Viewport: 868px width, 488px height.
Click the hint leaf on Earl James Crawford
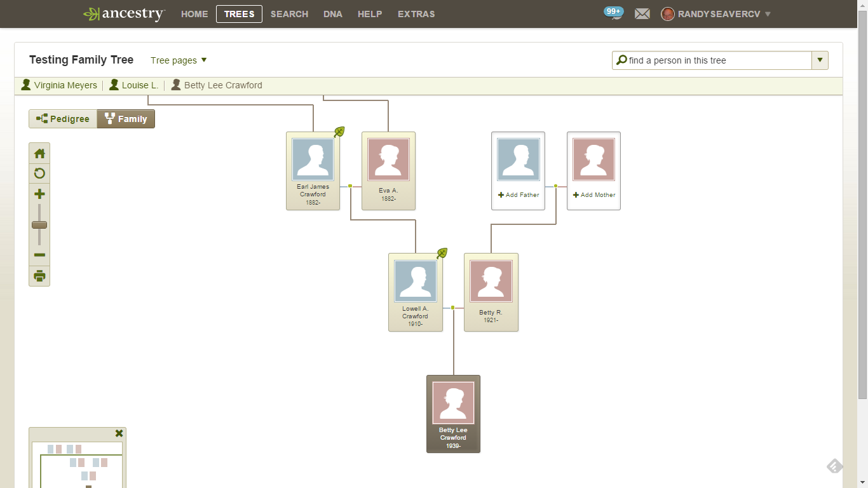click(x=339, y=130)
